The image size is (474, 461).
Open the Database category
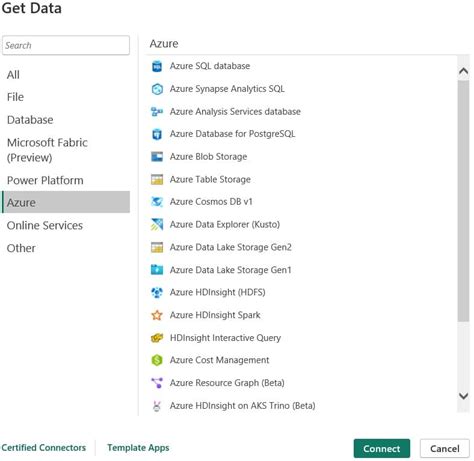(66, 120)
